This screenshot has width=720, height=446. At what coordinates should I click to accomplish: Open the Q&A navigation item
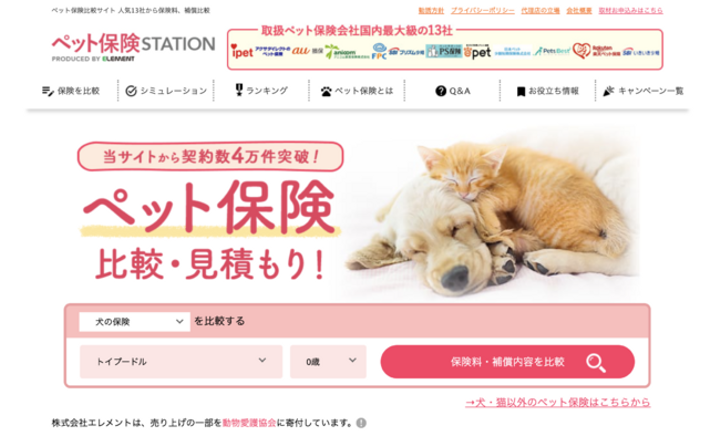(x=453, y=91)
